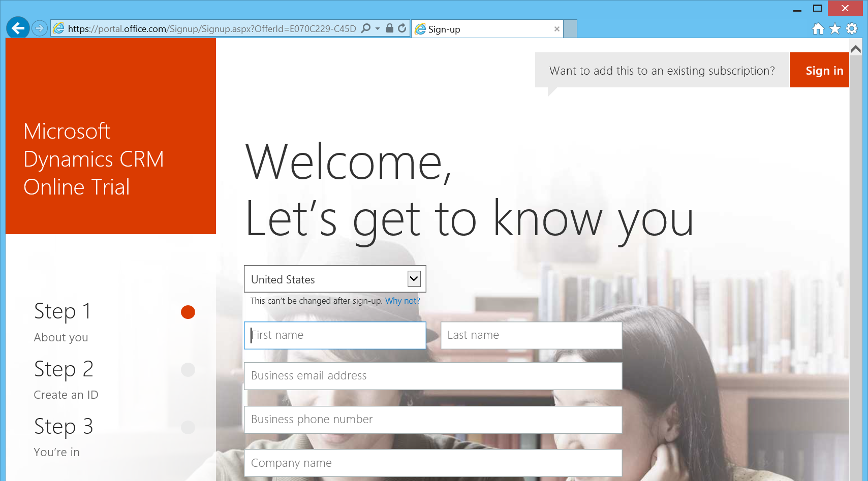The image size is (868, 481).
Task: Focus the Business email address field
Action: click(432, 376)
